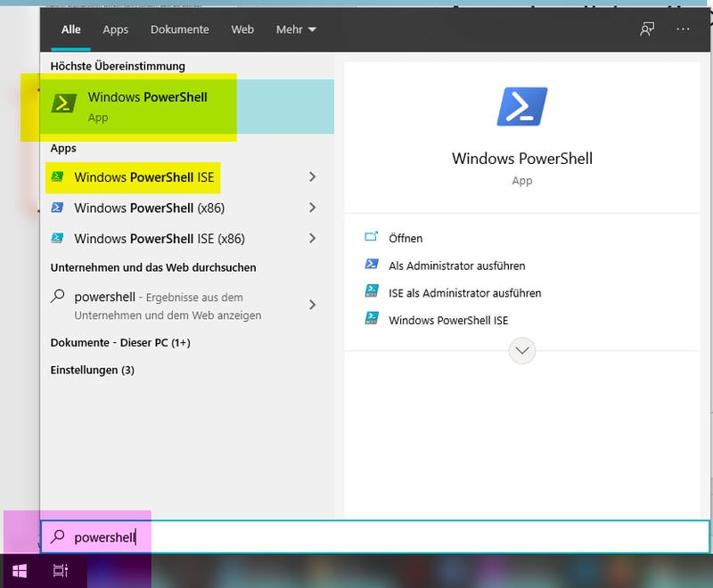713x588 pixels.
Task: Expand more actions with round chevron button
Action: point(522,351)
